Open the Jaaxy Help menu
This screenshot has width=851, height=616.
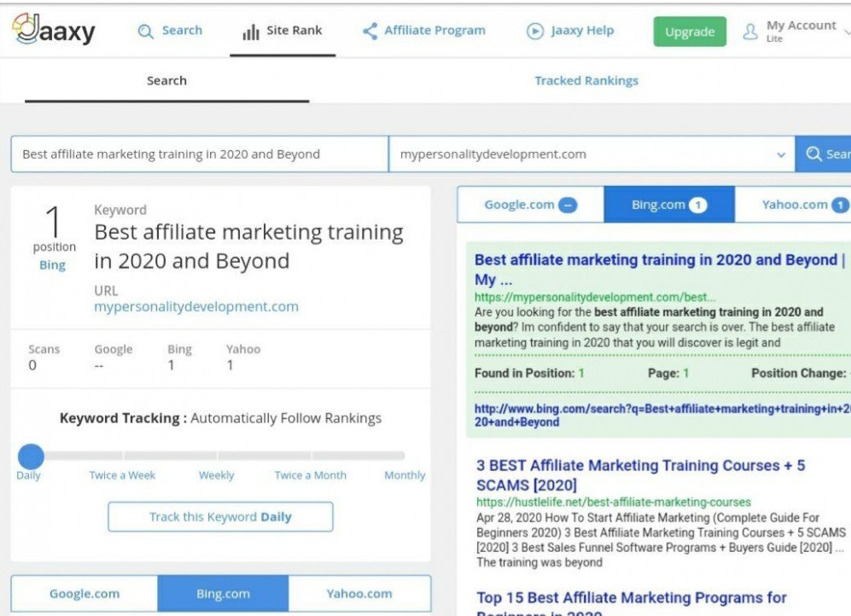tap(570, 31)
